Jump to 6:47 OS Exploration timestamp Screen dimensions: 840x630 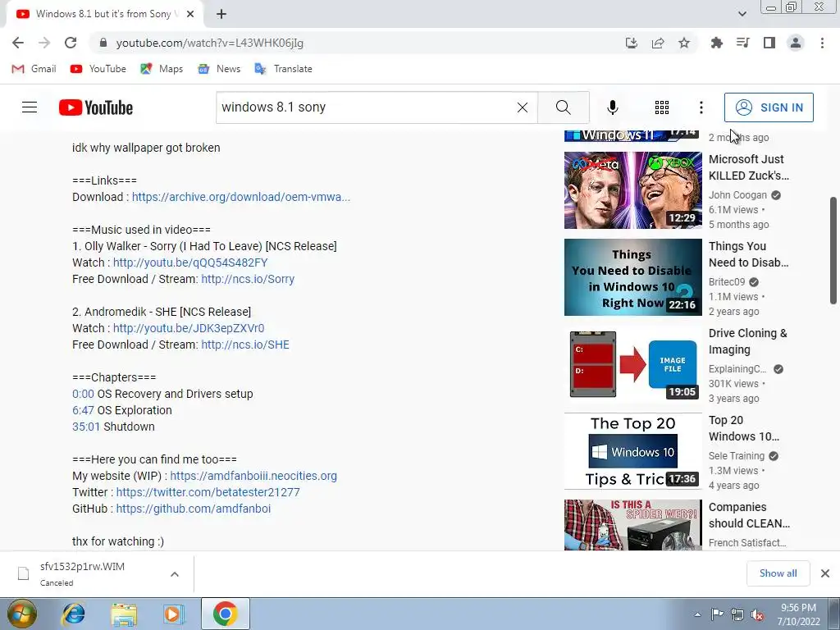pos(83,410)
